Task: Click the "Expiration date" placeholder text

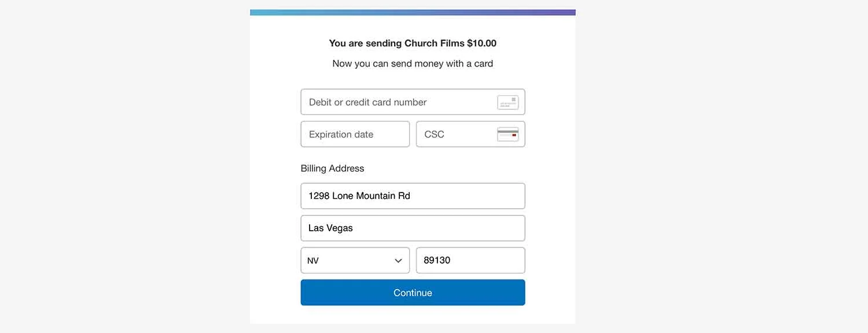Action: pyautogui.click(x=341, y=135)
